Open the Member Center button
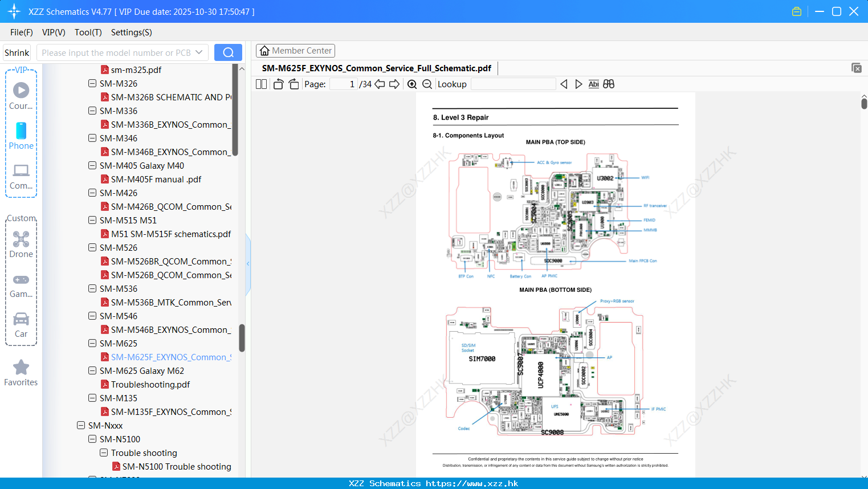868x489 pixels. point(295,51)
